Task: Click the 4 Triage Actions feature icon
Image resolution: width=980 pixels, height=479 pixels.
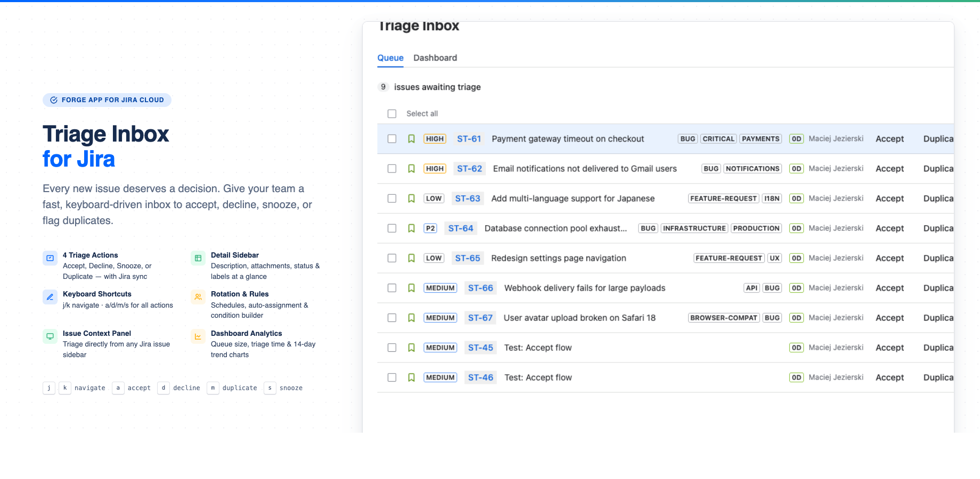Action: pos(50,258)
